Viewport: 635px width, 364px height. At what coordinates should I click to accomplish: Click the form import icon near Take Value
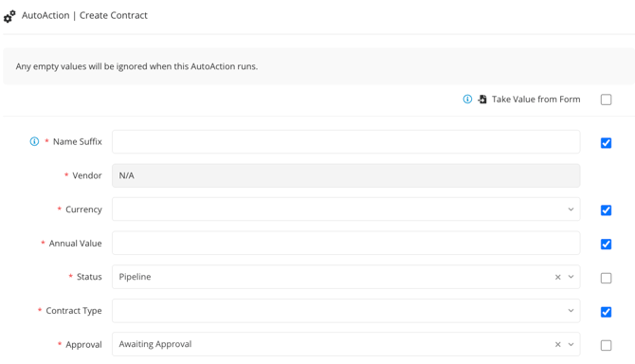point(481,100)
